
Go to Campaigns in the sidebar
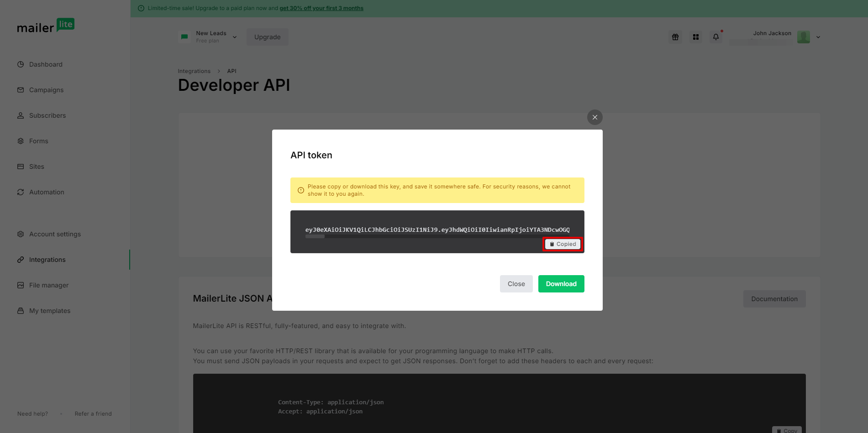pyautogui.click(x=47, y=90)
